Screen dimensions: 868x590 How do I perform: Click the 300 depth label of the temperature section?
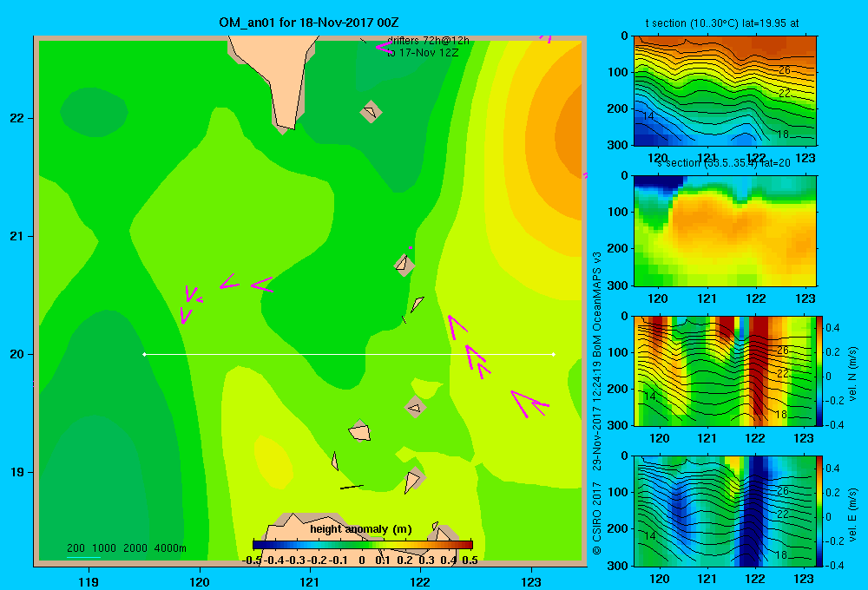point(618,145)
